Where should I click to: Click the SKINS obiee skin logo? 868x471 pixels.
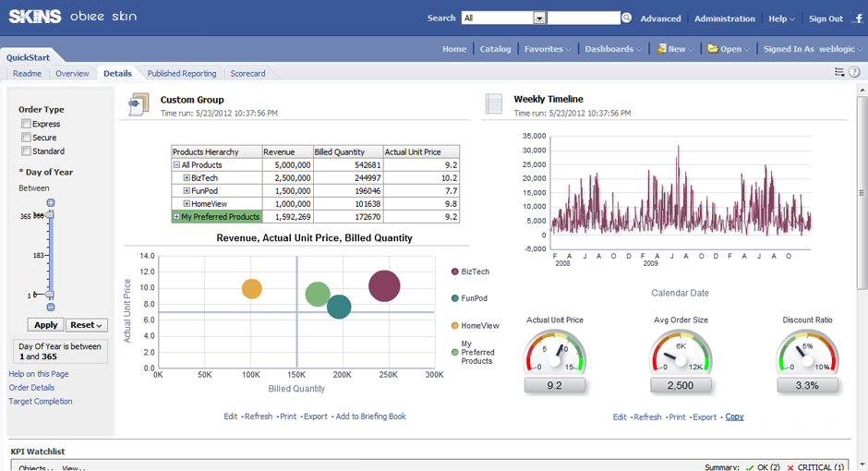pos(73,17)
